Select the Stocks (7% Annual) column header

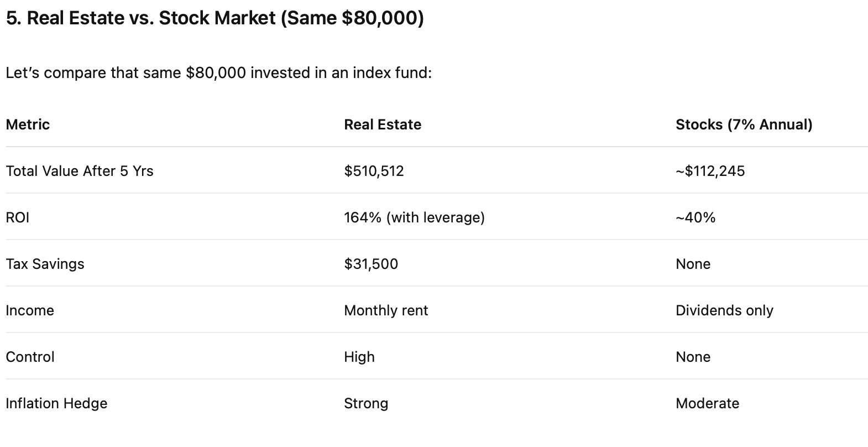pos(744,124)
